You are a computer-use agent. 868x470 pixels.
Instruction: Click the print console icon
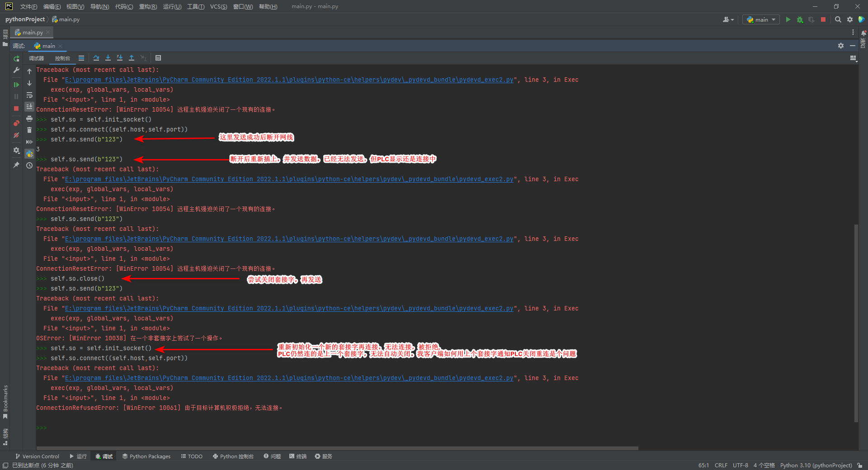[x=29, y=118]
